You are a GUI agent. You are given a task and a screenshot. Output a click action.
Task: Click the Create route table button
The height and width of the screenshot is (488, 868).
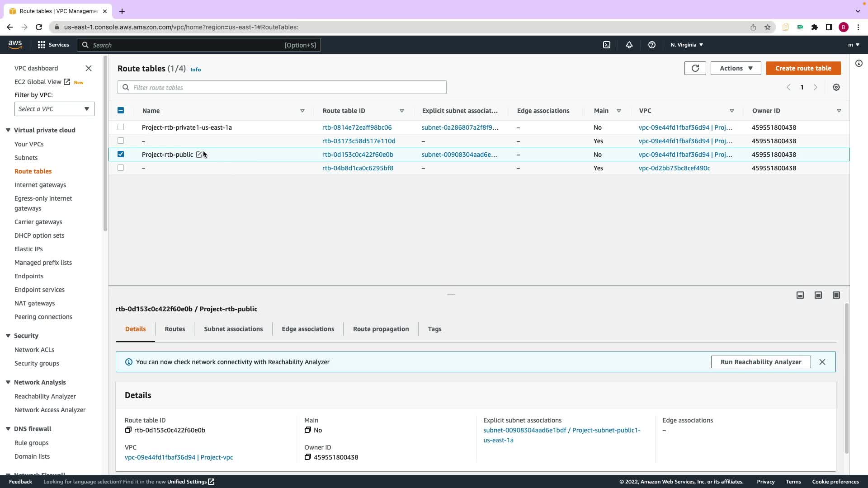tap(803, 68)
